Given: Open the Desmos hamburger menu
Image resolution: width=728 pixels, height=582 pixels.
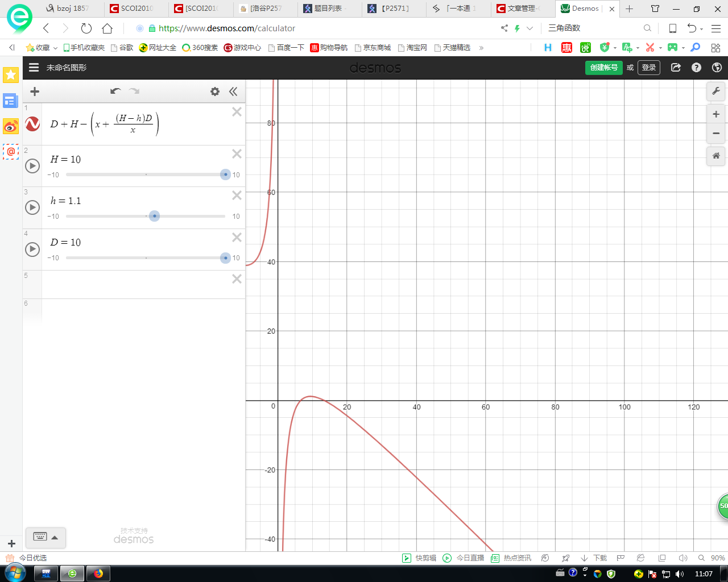Looking at the screenshot, I should click(x=34, y=68).
